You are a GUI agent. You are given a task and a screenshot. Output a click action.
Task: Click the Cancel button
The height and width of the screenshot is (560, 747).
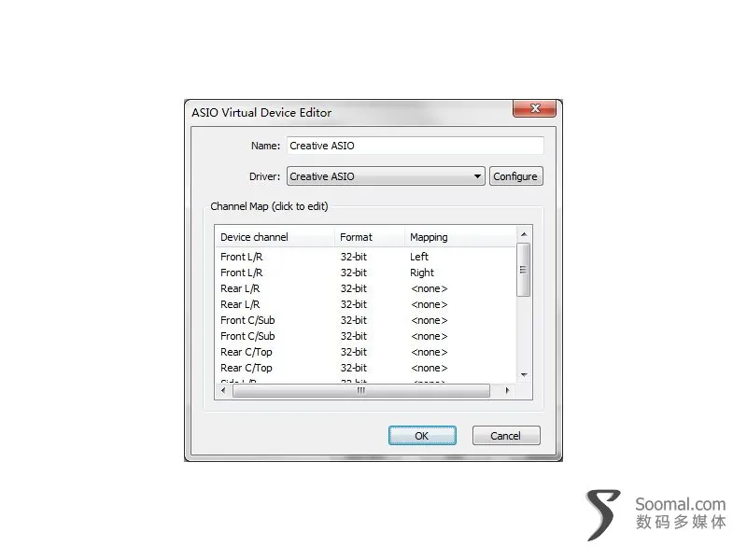coord(506,436)
